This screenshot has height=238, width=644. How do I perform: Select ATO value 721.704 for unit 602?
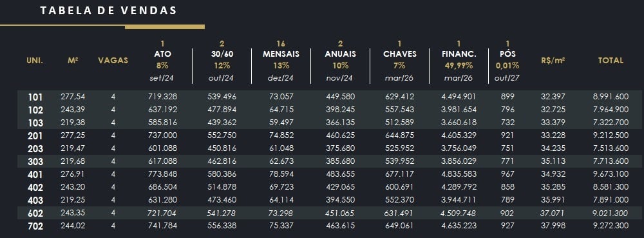[163, 213]
